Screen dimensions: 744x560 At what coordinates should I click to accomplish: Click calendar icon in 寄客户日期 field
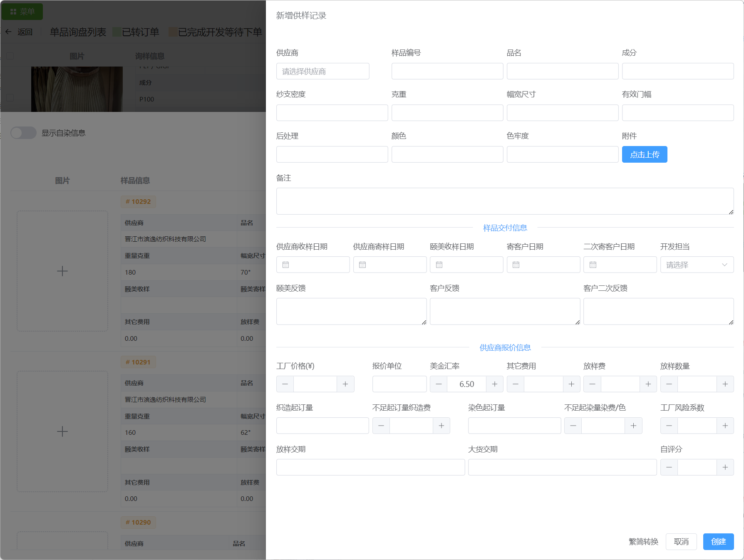(x=516, y=265)
